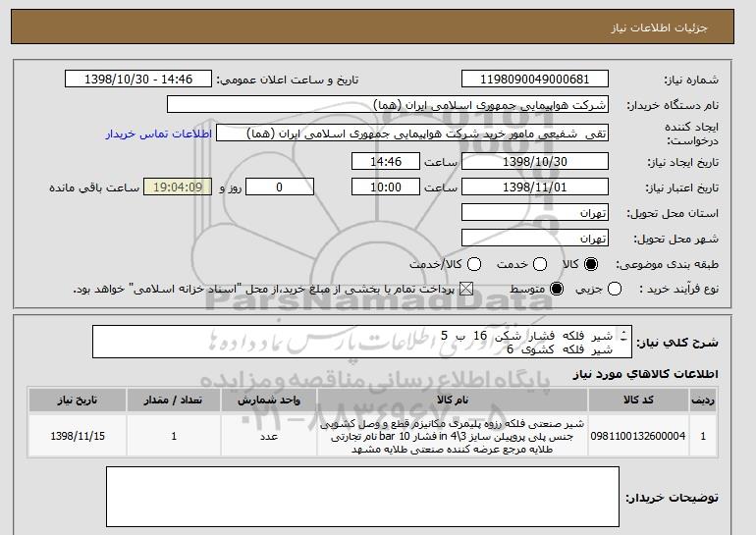
Task: Click the buyer notes textarea
Action: (362, 497)
